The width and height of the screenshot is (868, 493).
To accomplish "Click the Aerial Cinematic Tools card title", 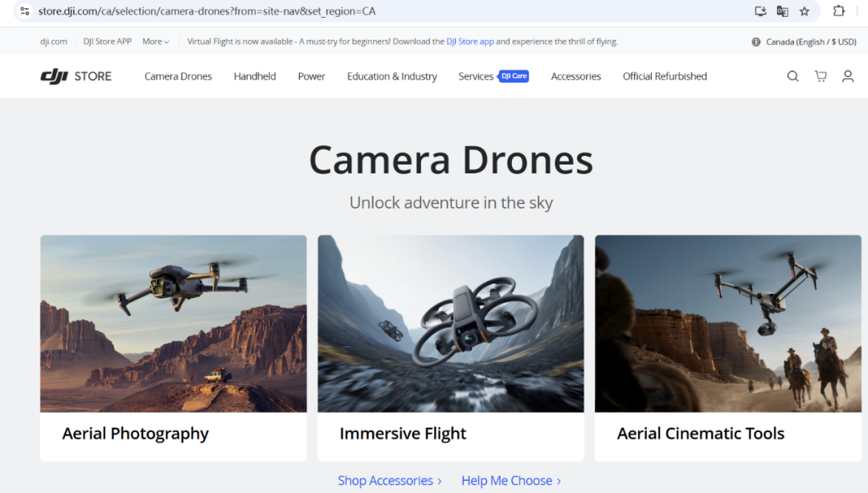I will click(x=701, y=434).
